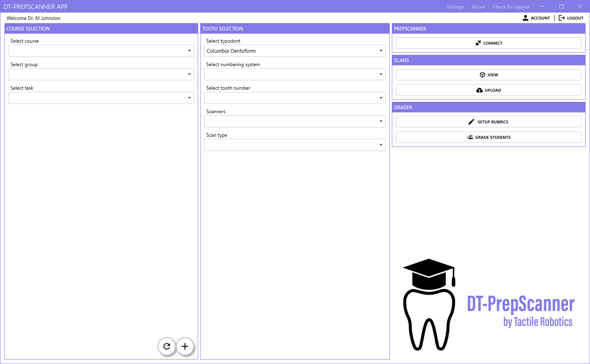Open the Select task dropdown
This screenshot has width=590, height=364.
(101, 98)
